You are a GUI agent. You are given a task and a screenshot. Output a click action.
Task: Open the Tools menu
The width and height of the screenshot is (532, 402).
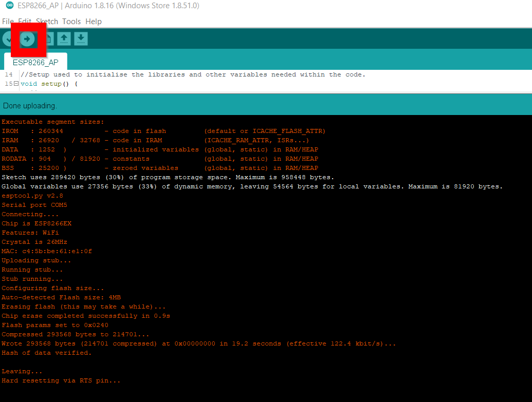pyautogui.click(x=71, y=22)
